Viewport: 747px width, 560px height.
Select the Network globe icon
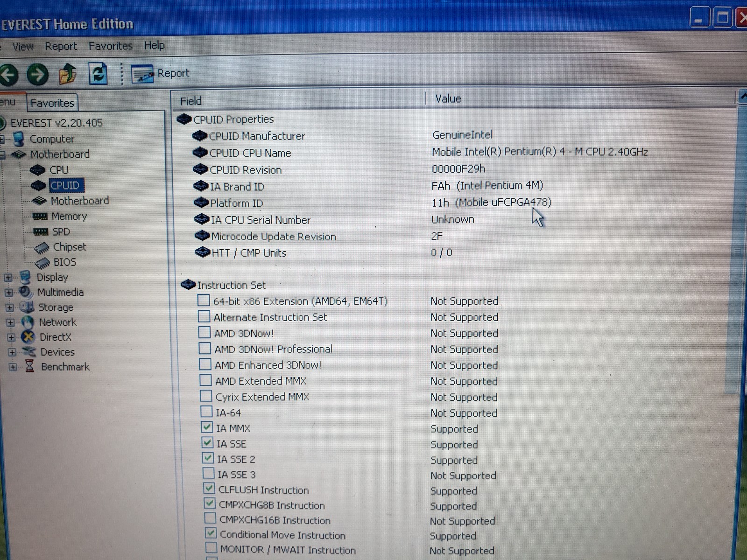[28, 322]
